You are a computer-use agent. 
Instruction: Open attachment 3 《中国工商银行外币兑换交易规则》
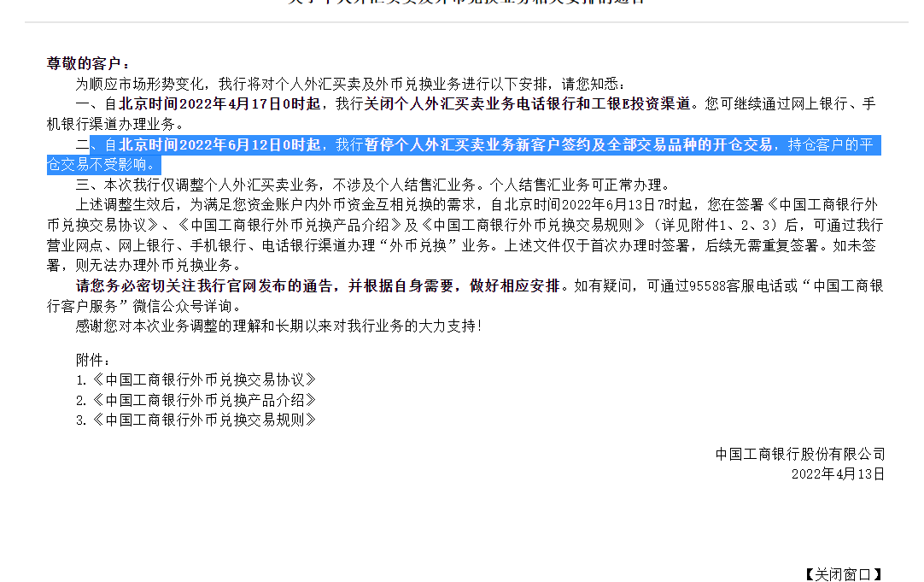(x=204, y=420)
